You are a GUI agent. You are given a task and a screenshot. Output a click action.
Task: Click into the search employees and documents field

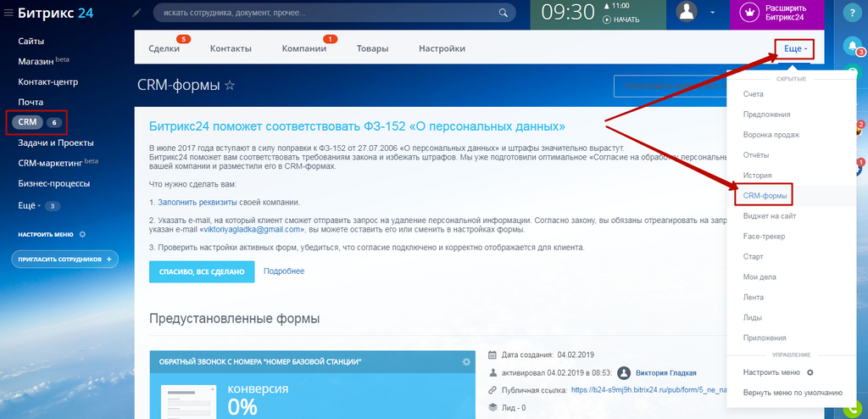pos(334,13)
